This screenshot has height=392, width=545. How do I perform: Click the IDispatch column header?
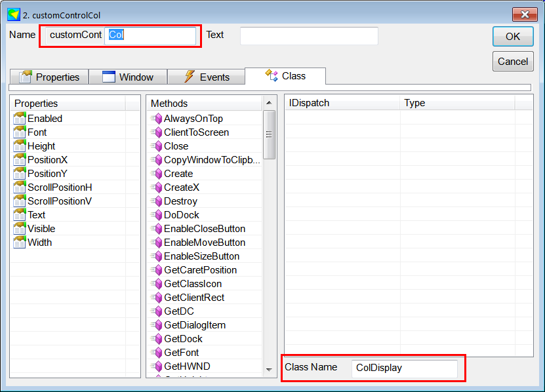(342, 103)
